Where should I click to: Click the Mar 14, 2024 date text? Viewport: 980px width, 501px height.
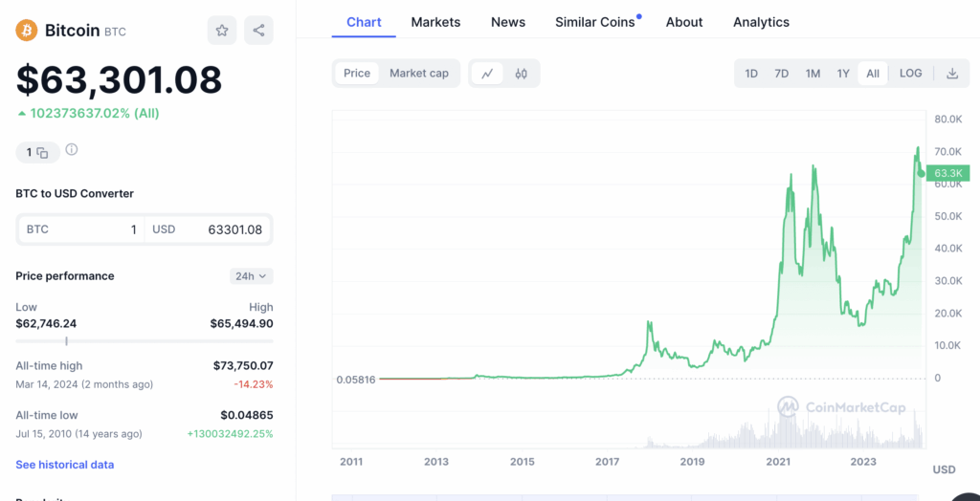coord(48,384)
